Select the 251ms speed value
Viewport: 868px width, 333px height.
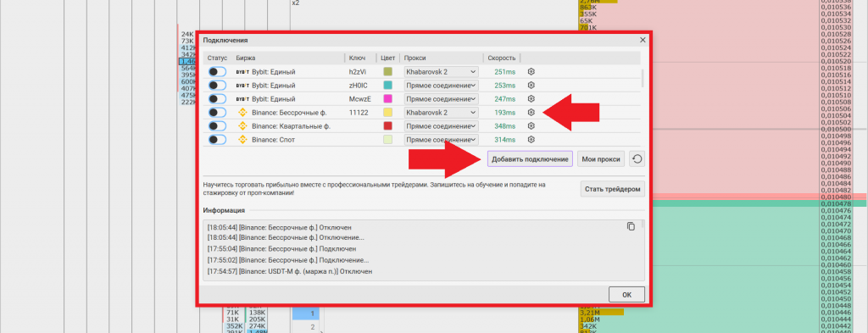[x=505, y=72]
